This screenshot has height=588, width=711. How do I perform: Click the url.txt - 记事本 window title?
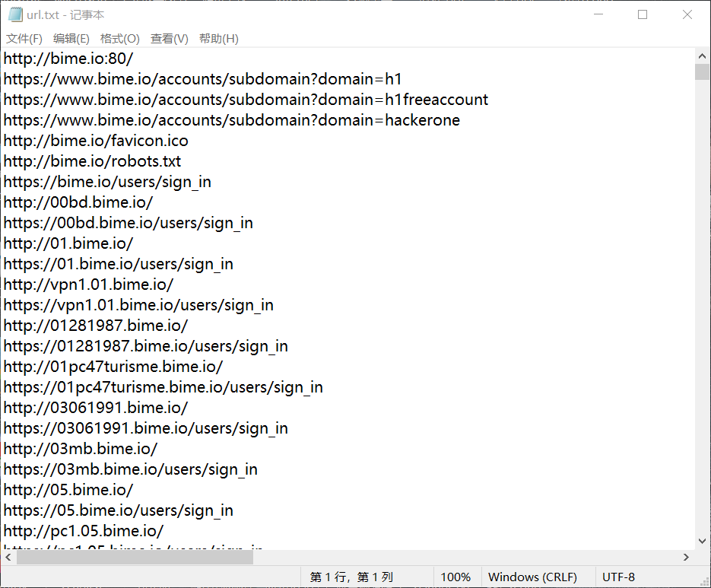[x=65, y=15]
